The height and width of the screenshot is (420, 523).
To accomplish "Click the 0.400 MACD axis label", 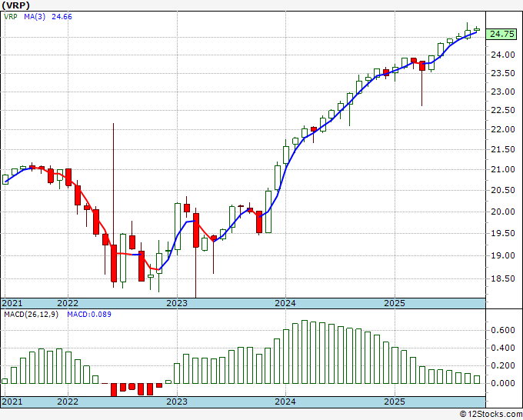I will (503, 348).
